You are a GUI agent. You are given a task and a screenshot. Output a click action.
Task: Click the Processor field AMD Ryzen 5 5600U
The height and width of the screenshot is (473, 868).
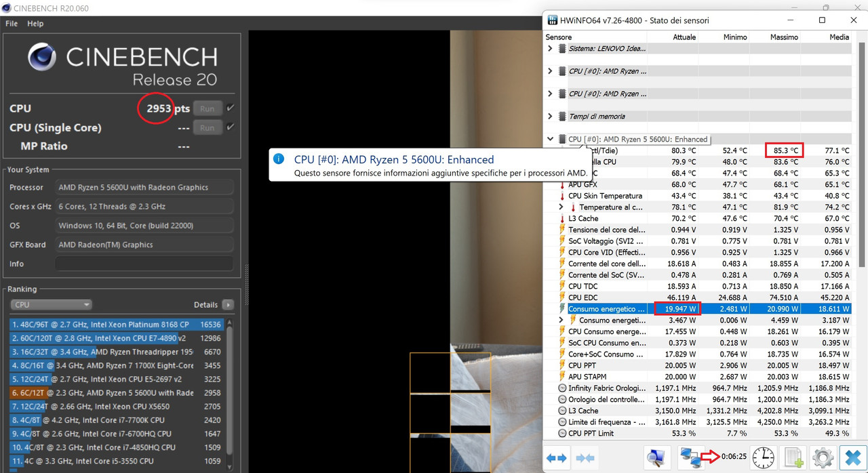pos(144,187)
